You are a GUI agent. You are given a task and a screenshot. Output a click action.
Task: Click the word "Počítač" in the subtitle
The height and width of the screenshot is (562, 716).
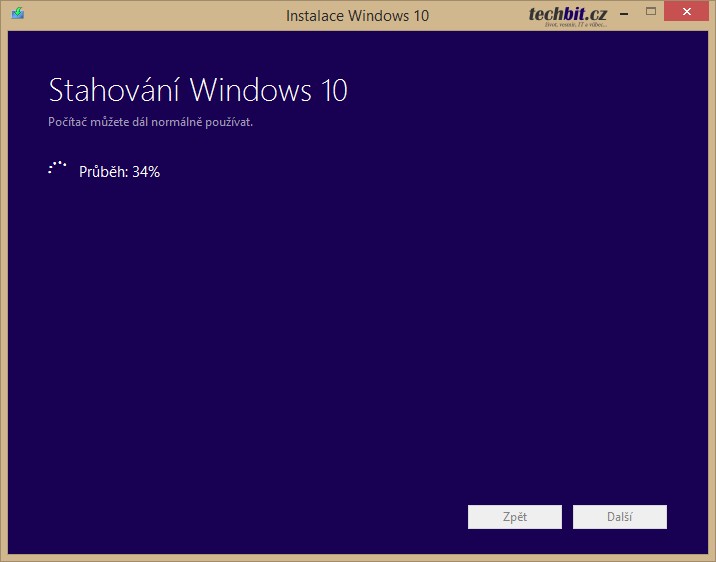(x=67, y=122)
